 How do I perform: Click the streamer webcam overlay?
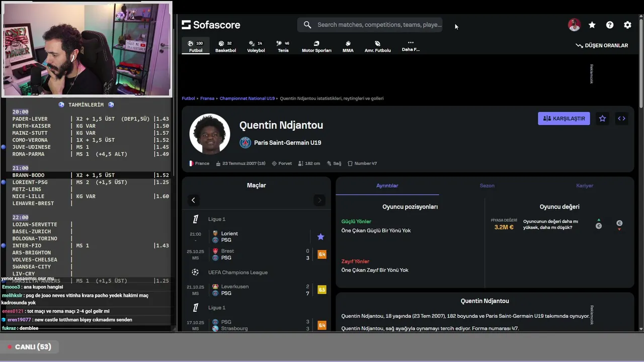(87, 49)
